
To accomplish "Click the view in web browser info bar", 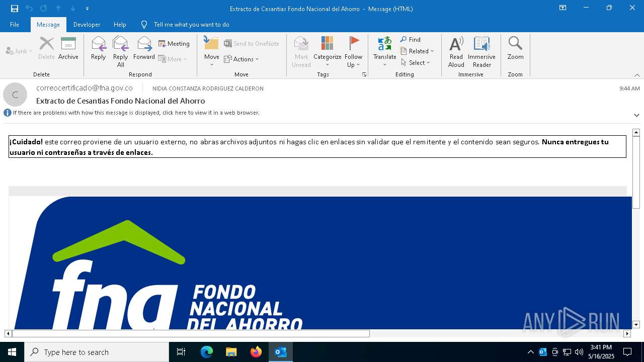I will [136, 113].
